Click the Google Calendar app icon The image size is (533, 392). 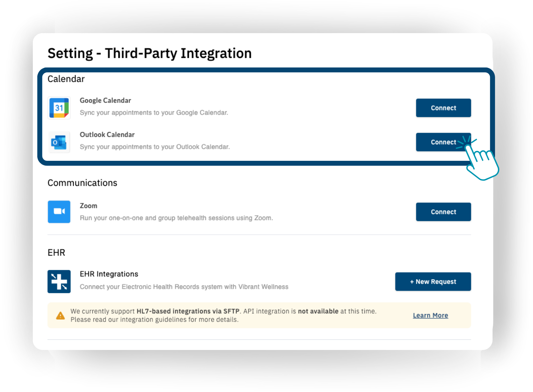59,108
